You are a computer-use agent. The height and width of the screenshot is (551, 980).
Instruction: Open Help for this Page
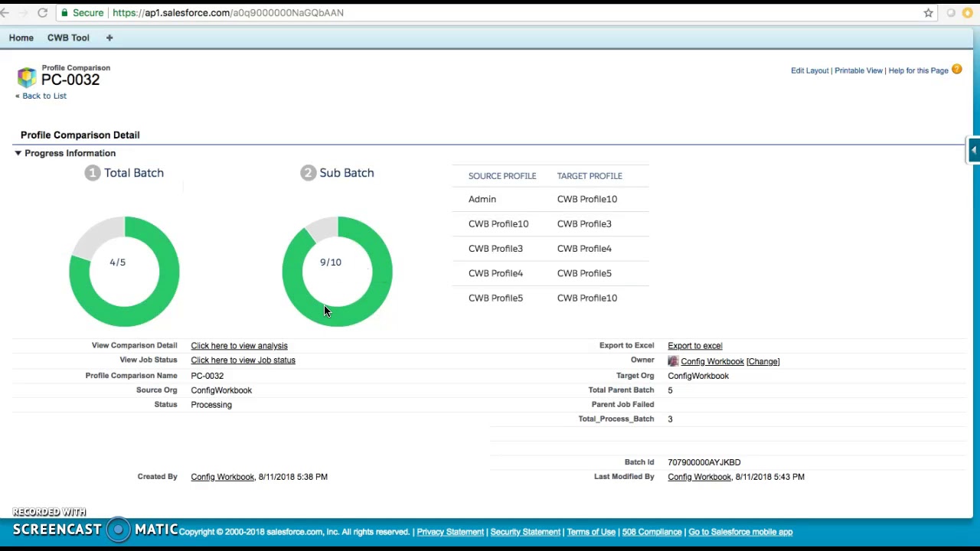coord(918,70)
